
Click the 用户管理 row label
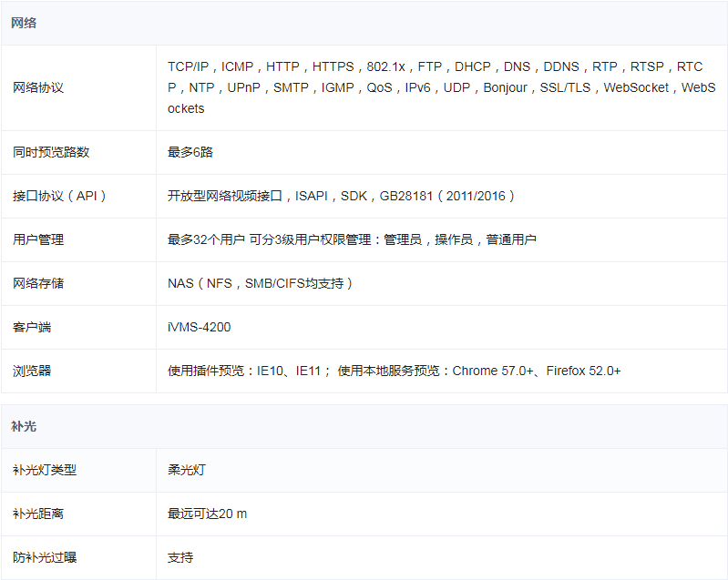pyautogui.click(x=38, y=239)
